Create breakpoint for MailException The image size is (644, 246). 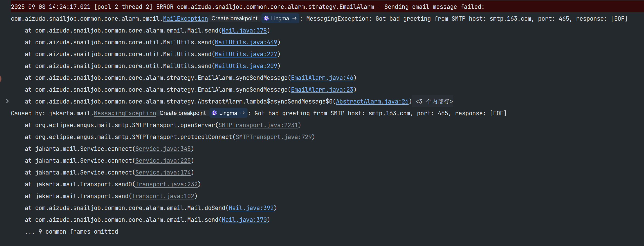tap(234, 18)
